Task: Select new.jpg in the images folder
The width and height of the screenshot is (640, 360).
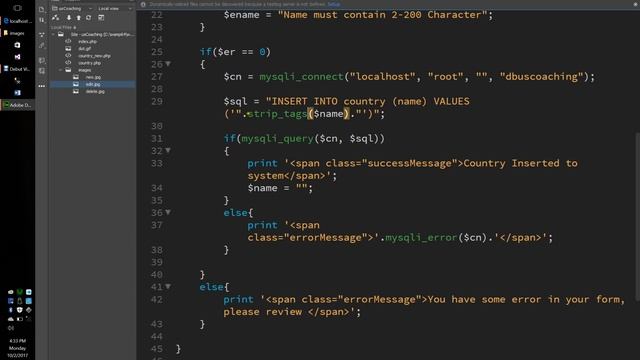Action: 93,77
